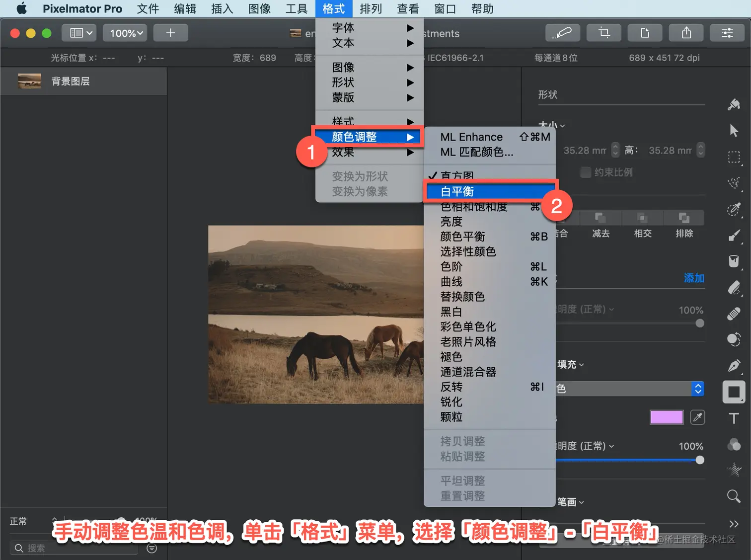The image size is (751, 560).
Task: Expand the 填充 section chevron
Action: click(x=581, y=365)
